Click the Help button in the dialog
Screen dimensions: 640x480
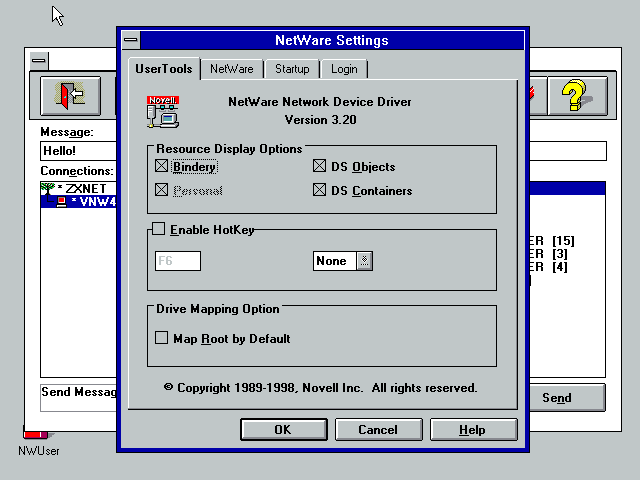coord(473,429)
